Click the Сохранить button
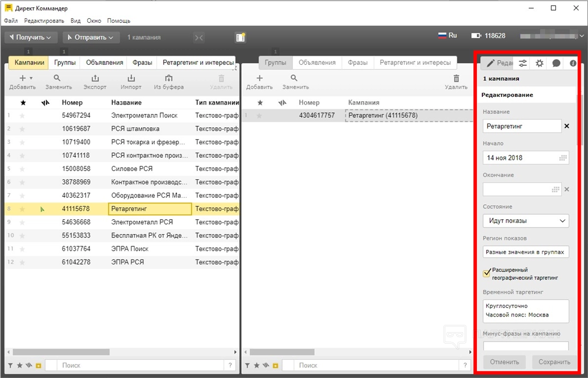 554,362
